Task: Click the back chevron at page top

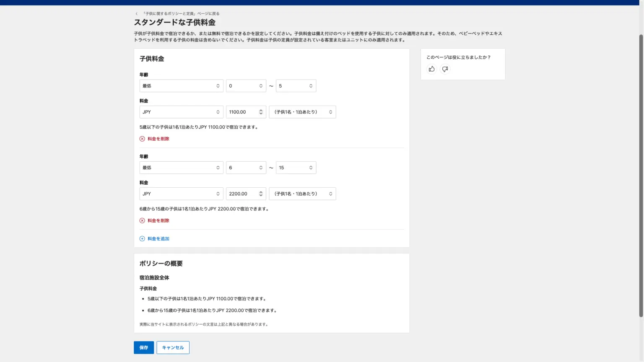Action: tap(137, 14)
